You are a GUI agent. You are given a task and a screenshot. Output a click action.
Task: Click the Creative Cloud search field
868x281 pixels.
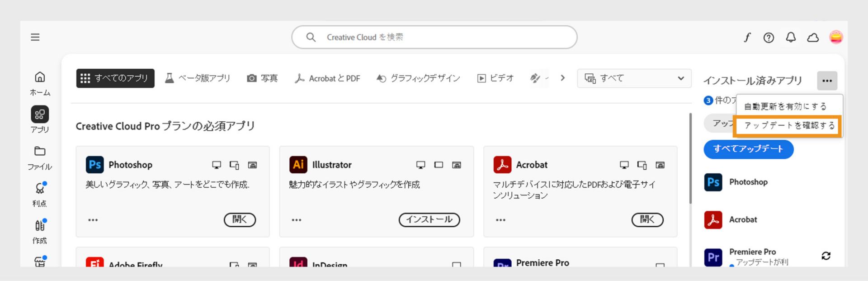[434, 37]
